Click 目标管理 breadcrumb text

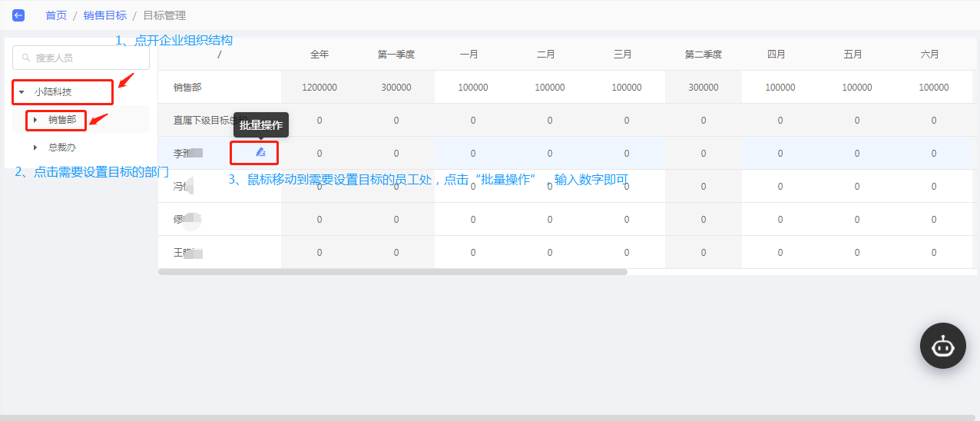164,15
